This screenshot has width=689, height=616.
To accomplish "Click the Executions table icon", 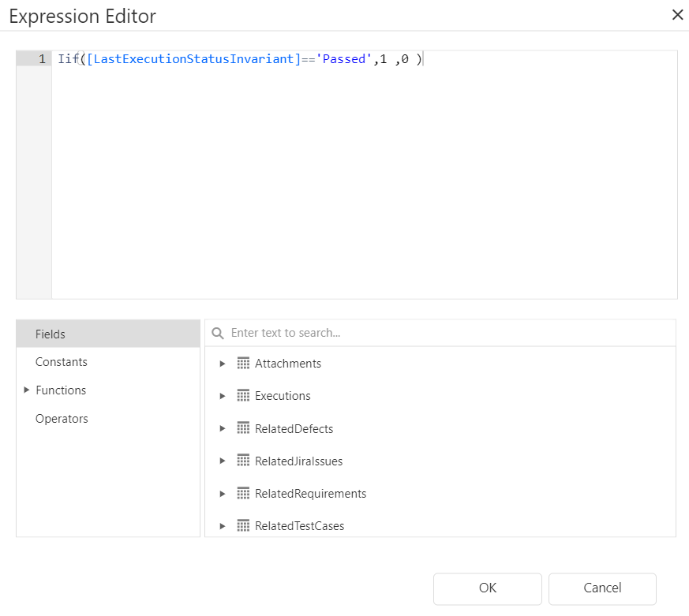I will tap(243, 396).
